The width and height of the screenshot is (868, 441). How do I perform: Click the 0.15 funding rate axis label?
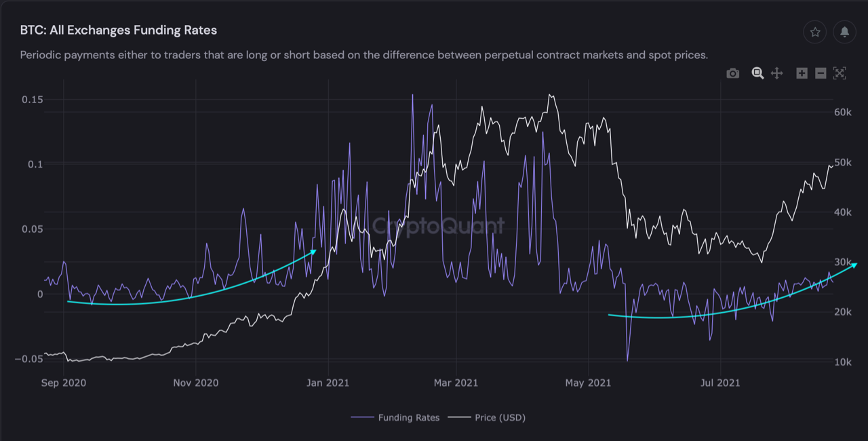(x=32, y=100)
